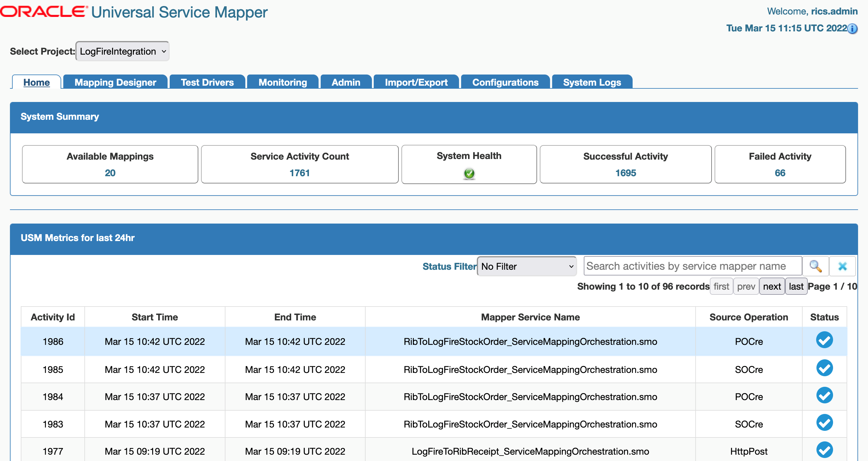The height and width of the screenshot is (461, 868).
Task: Focus the search activities input field
Action: pos(693,266)
